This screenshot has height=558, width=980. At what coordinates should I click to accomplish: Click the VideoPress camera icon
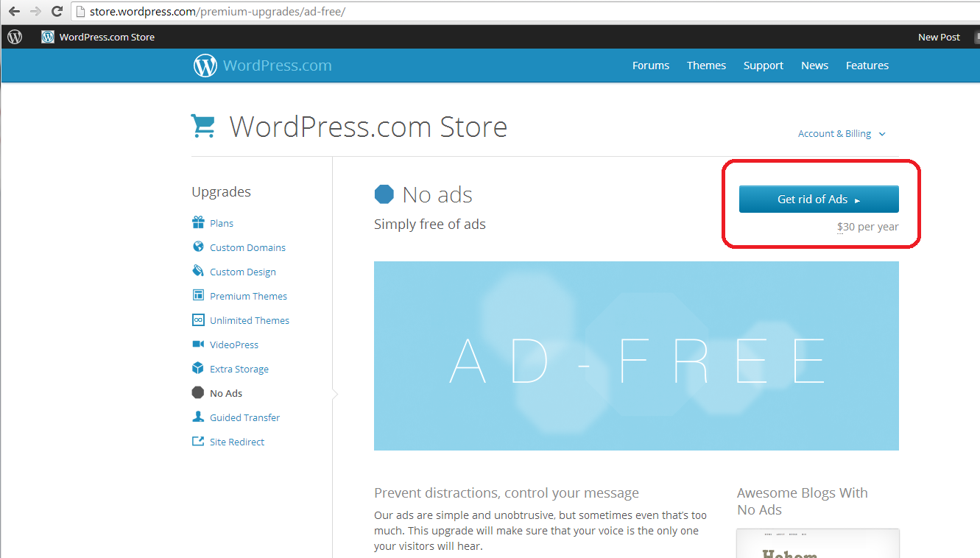198,344
